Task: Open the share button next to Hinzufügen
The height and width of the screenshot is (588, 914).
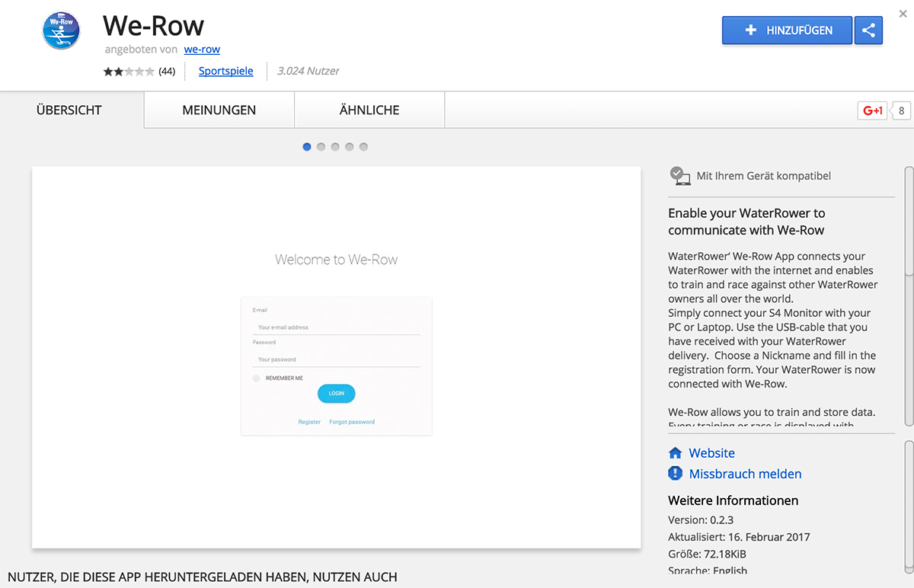Action: (868, 30)
